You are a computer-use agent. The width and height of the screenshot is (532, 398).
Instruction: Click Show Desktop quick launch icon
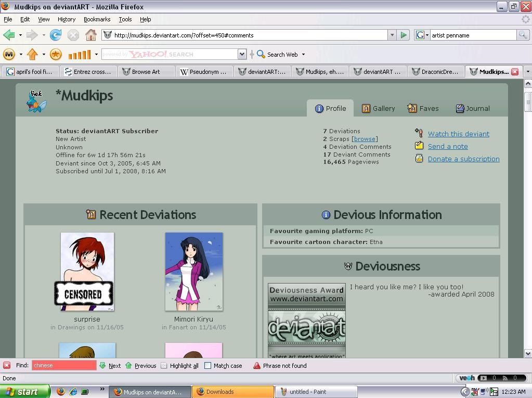pos(85,392)
